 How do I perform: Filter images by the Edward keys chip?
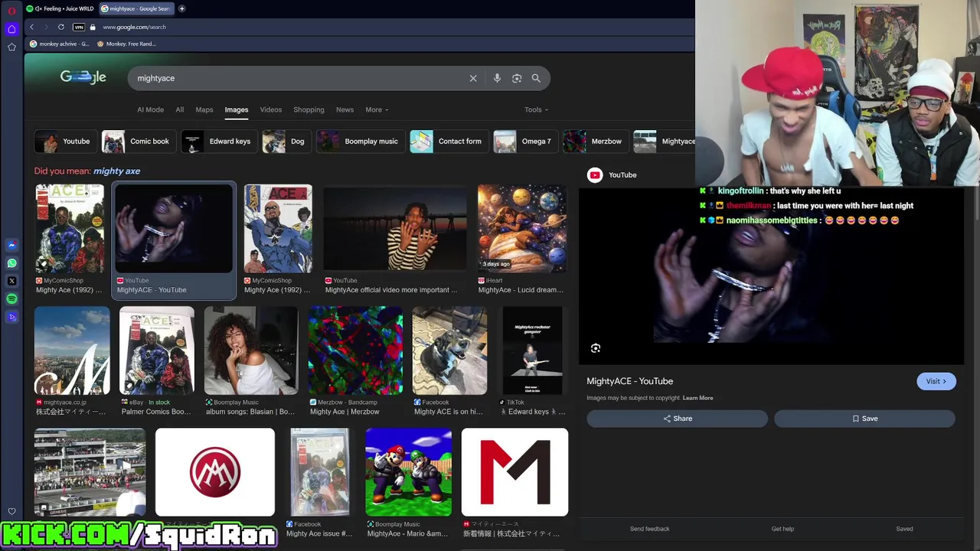(218, 141)
